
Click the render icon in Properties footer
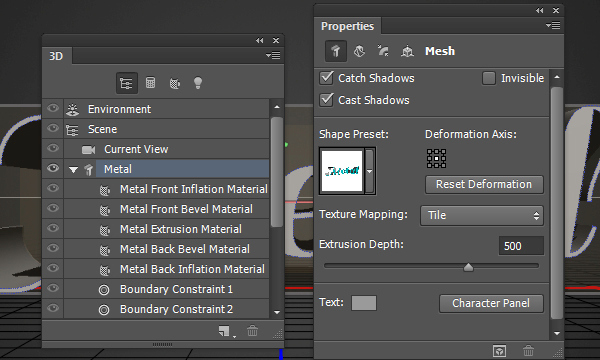click(x=500, y=351)
